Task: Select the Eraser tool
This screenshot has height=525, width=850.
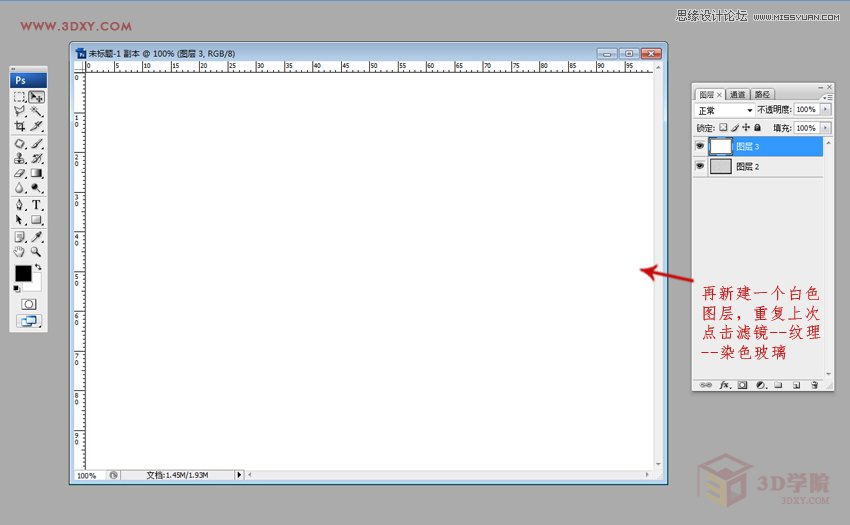Action: click(x=20, y=173)
